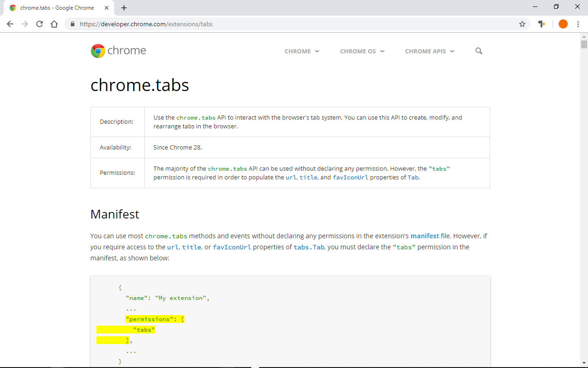Open the orange profile avatar
The height and width of the screenshot is (368, 588).
[x=563, y=24]
